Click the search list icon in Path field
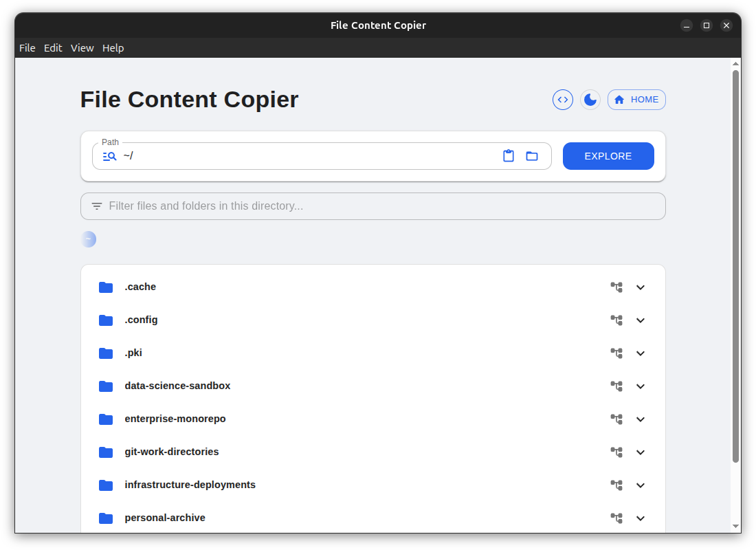Viewport: 756px width, 550px height. click(109, 156)
